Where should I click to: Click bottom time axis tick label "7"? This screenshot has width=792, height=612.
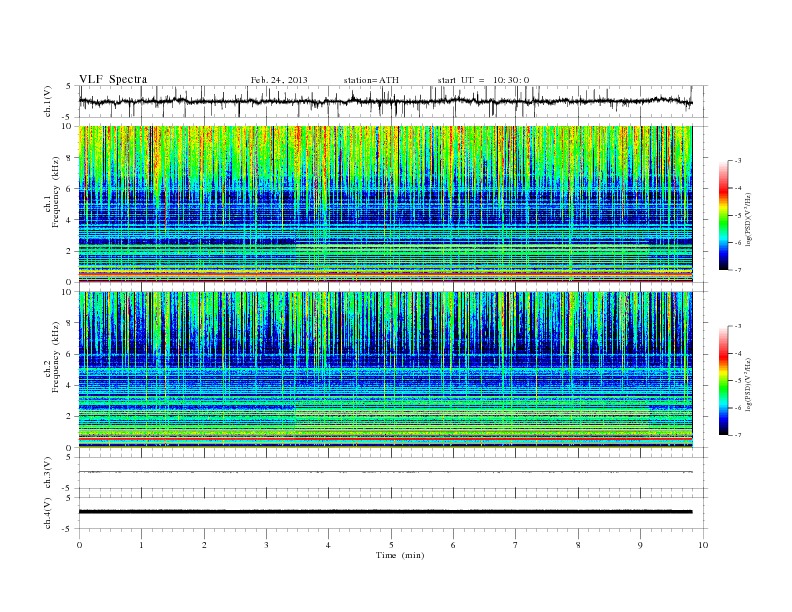coord(516,545)
